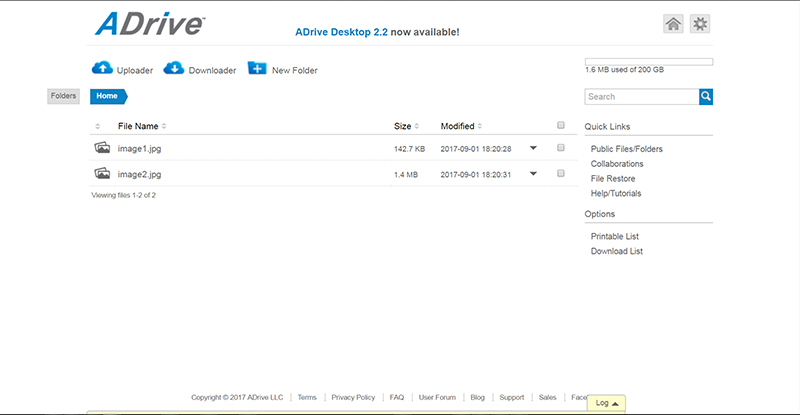Image resolution: width=800 pixels, height=415 pixels.
Task: Sort by Size column
Action: pyautogui.click(x=406, y=126)
